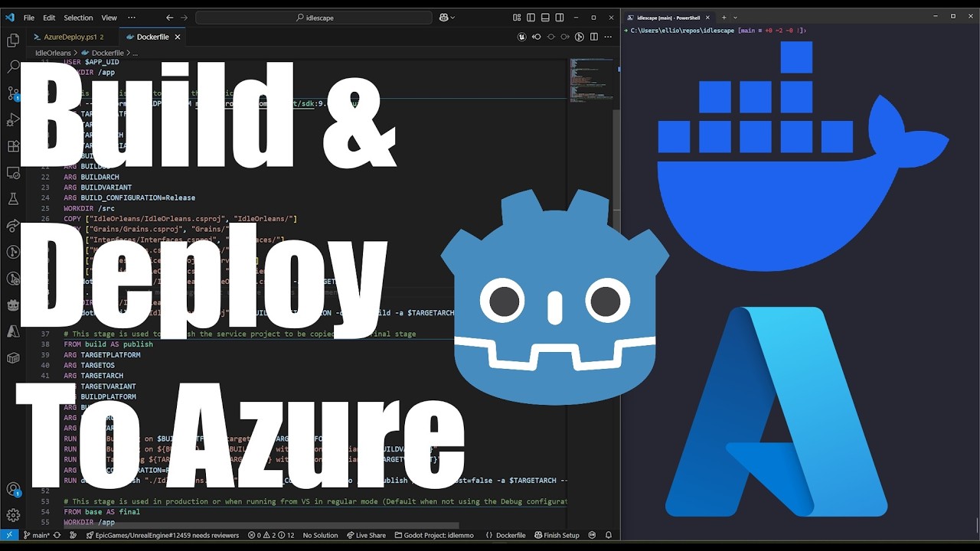Open the Selection menu

pyautogui.click(x=78, y=17)
